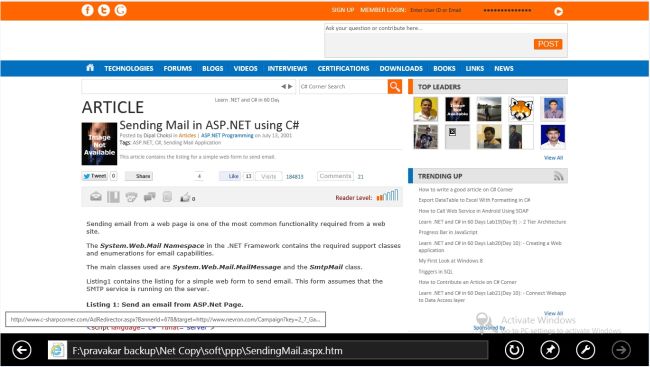The width and height of the screenshot is (650, 367).
Task: Pin the site with the pin button
Action: point(550,350)
